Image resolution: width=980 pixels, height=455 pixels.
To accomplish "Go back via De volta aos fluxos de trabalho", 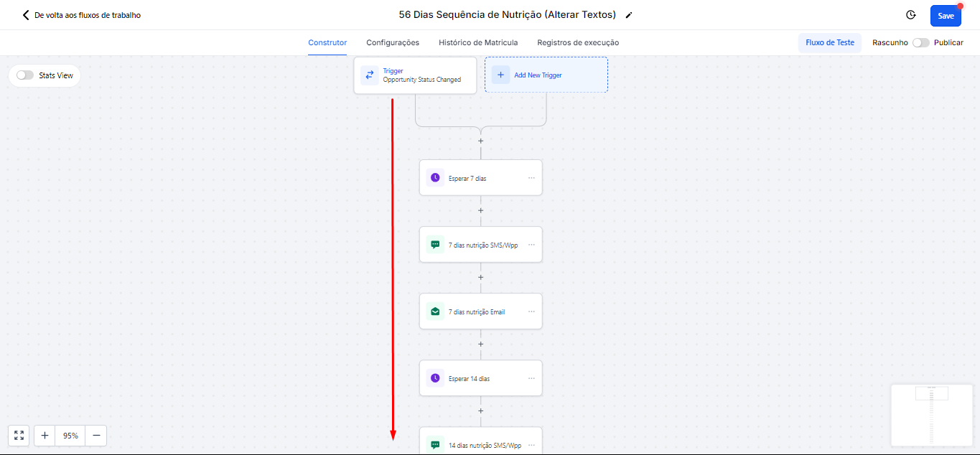I will 81,15.
